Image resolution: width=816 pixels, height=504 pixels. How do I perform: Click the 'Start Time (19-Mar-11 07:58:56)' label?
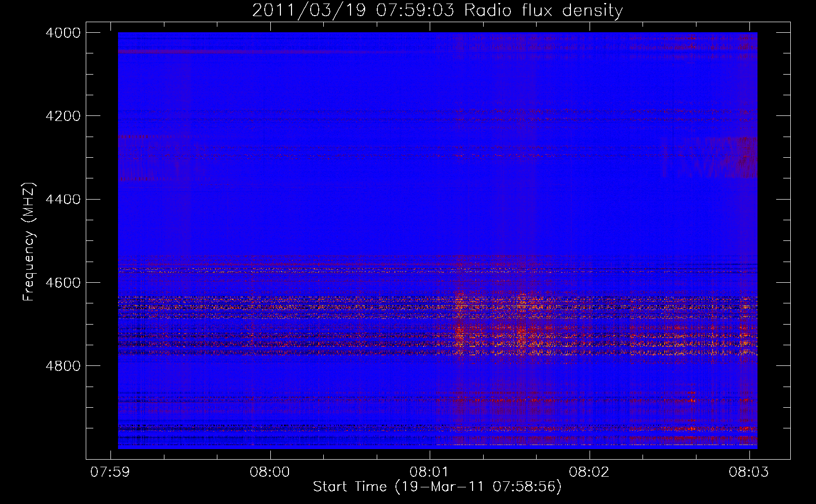point(437,487)
